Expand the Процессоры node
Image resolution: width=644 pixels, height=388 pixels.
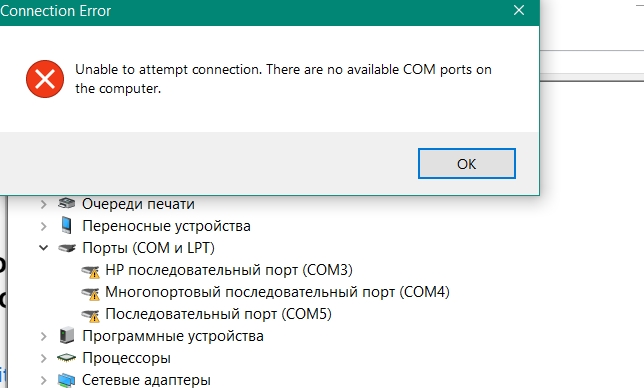(44, 358)
